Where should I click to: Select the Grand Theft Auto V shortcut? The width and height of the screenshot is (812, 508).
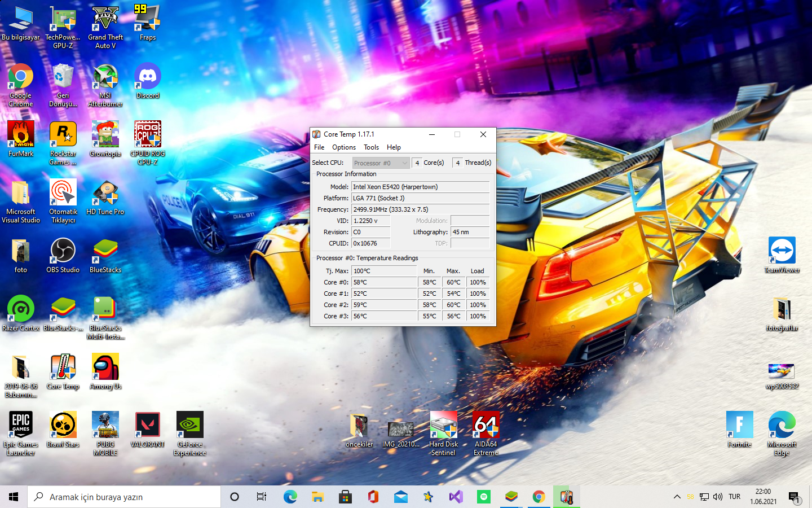pos(105,27)
